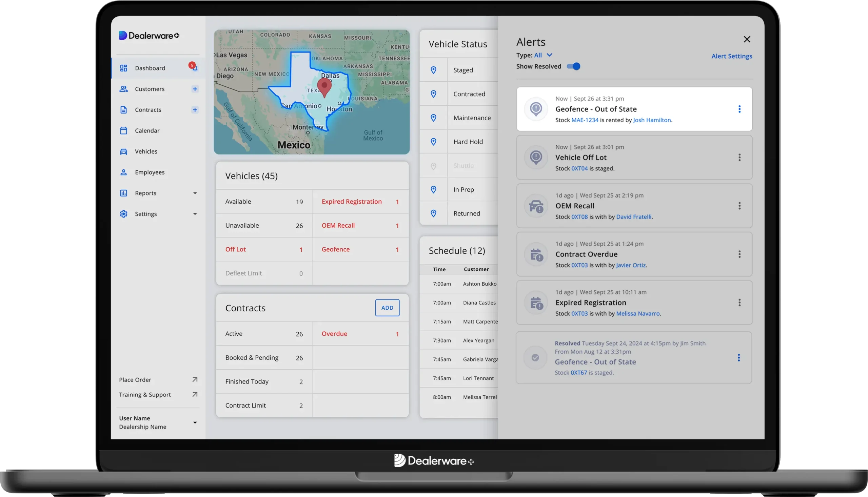Click the location pin icon beside Staged
This screenshot has height=497, width=868.
433,70
